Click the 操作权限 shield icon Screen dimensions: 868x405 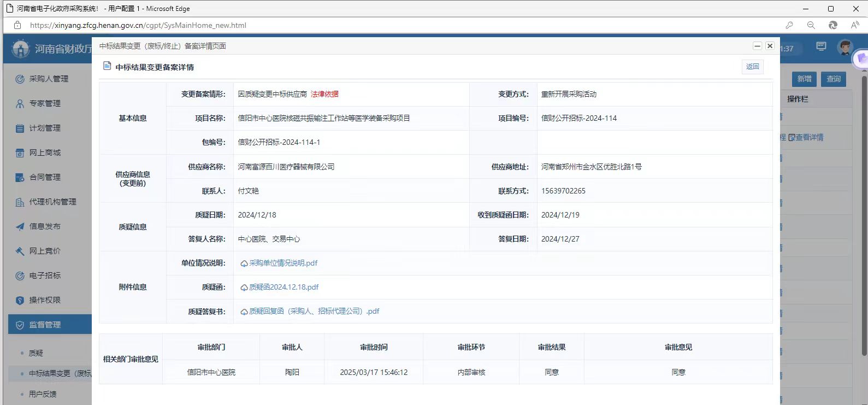tap(20, 300)
